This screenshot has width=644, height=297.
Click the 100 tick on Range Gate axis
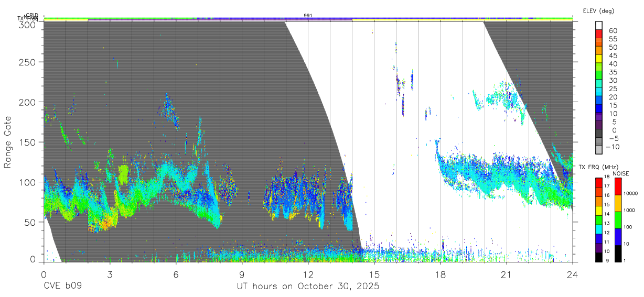coord(28,182)
